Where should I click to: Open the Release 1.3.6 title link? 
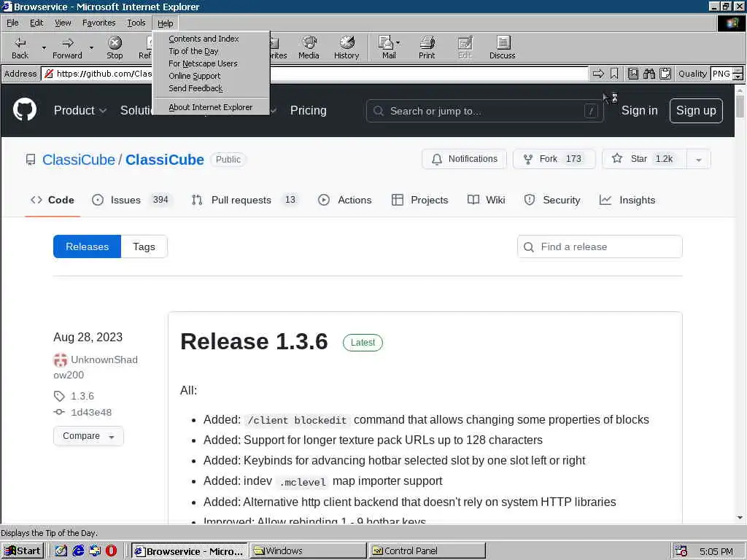[x=254, y=341]
